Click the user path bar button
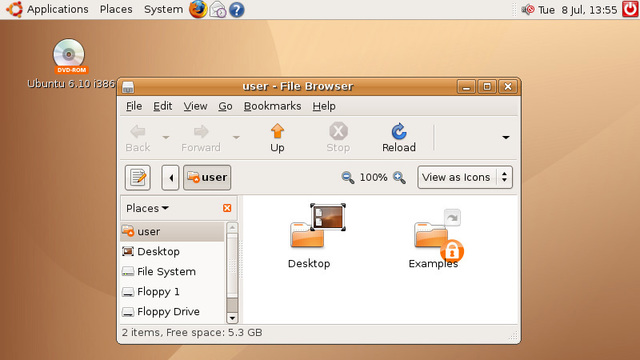 pyautogui.click(x=207, y=178)
